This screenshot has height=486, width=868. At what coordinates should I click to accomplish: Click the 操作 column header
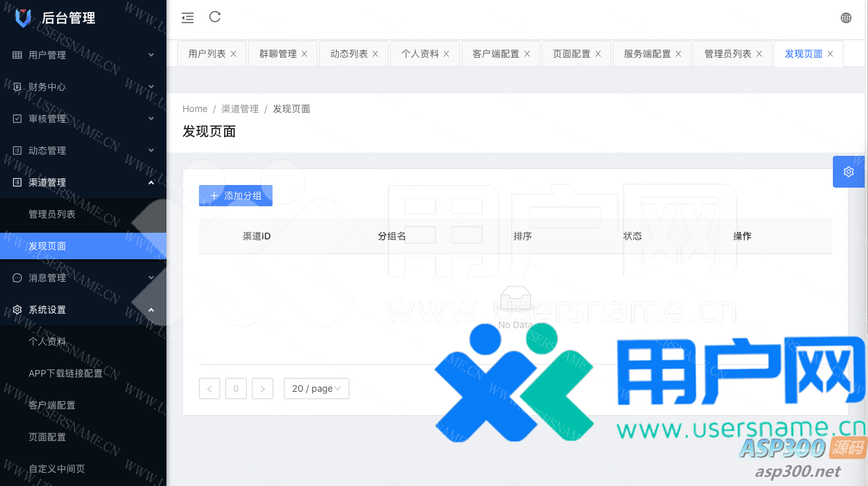742,236
